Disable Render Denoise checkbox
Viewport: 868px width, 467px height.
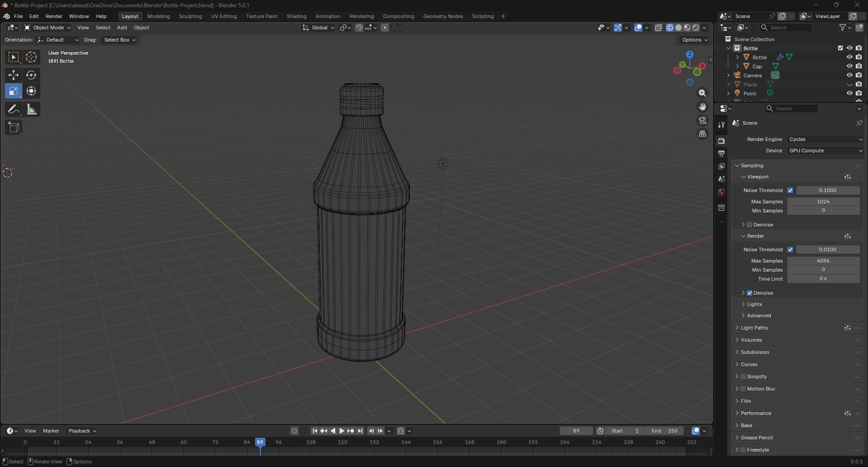click(749, 293)
